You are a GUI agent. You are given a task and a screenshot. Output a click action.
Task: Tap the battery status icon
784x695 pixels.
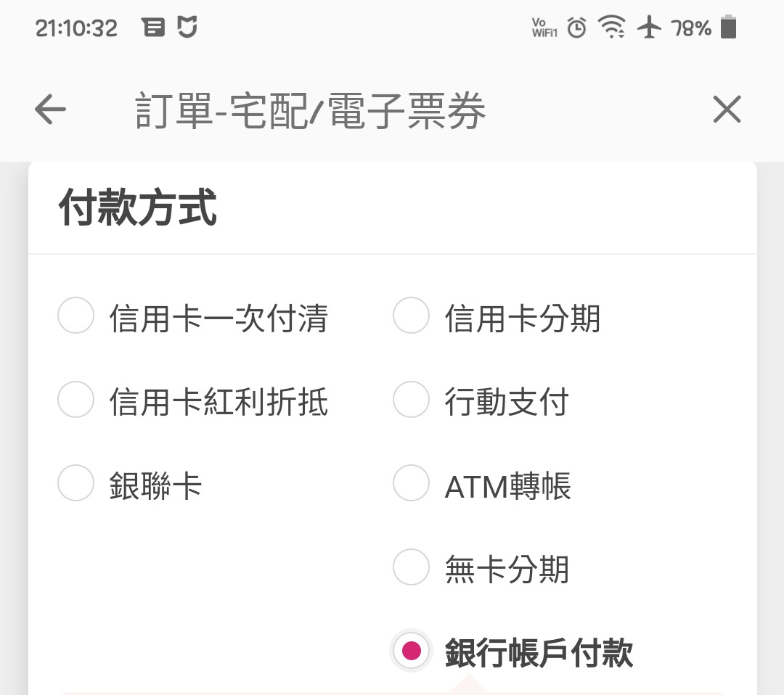[x=728, y=28]
